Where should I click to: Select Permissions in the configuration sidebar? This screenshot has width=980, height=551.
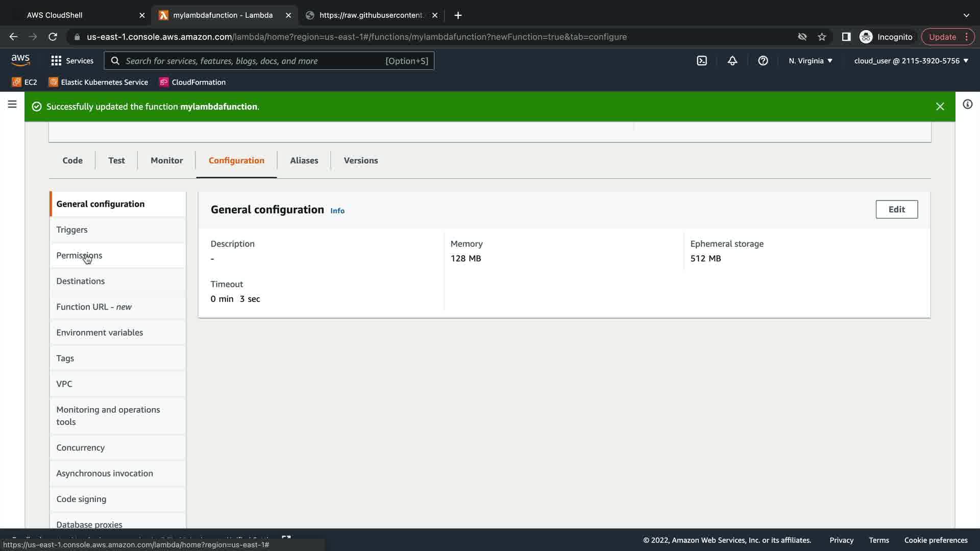79,255
